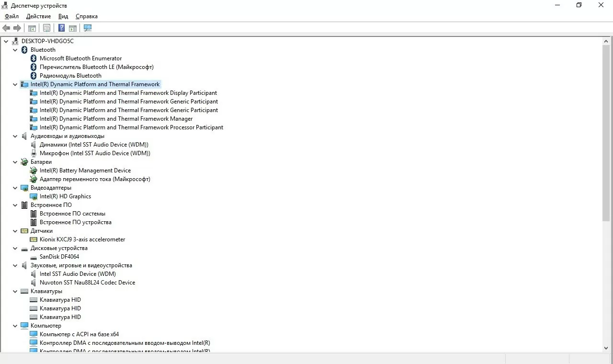Click Scan for hardware changes icon
613x364 pixels.
88,28
